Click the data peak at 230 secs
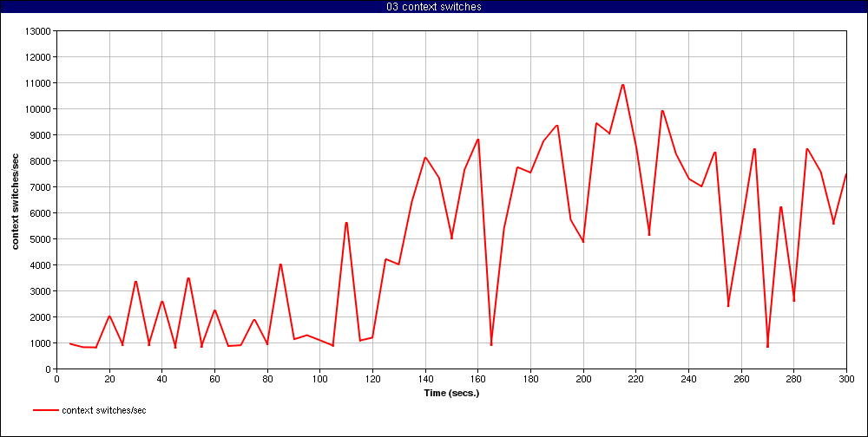The height and width of the screenshot is (437, 868). point(662,111)
